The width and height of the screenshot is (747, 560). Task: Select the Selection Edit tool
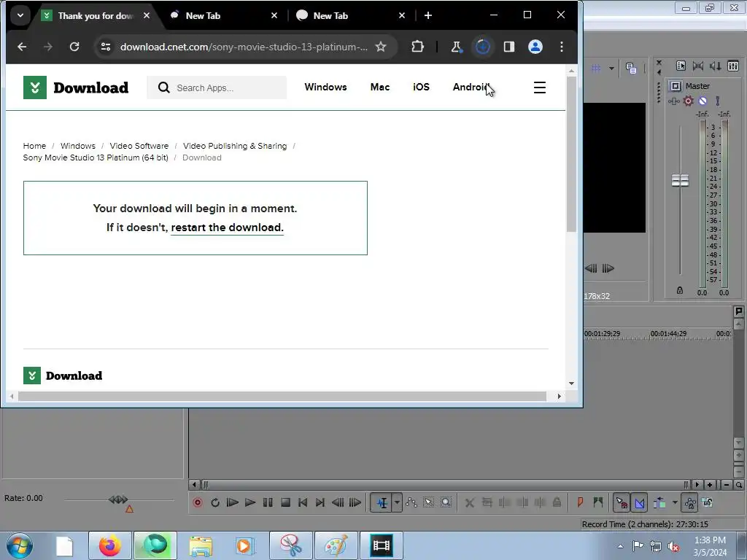tap(429, 502)
